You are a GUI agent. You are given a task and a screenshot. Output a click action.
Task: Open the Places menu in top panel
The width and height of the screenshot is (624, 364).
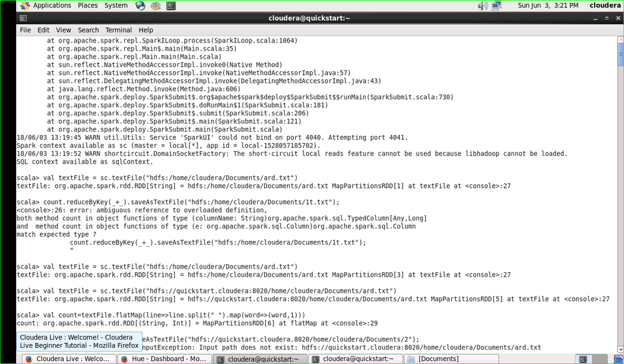pyautogui.click(x=87, y=6)
